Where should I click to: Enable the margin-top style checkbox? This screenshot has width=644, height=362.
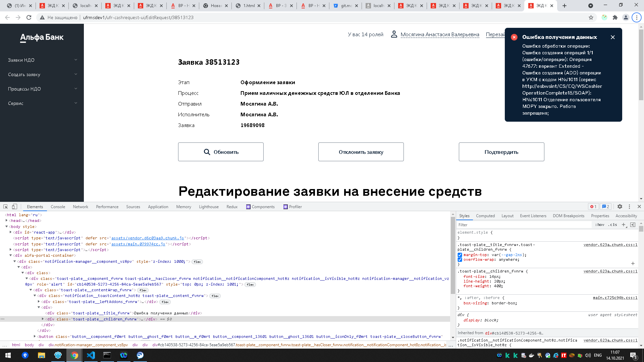click(x=460, y=255)
